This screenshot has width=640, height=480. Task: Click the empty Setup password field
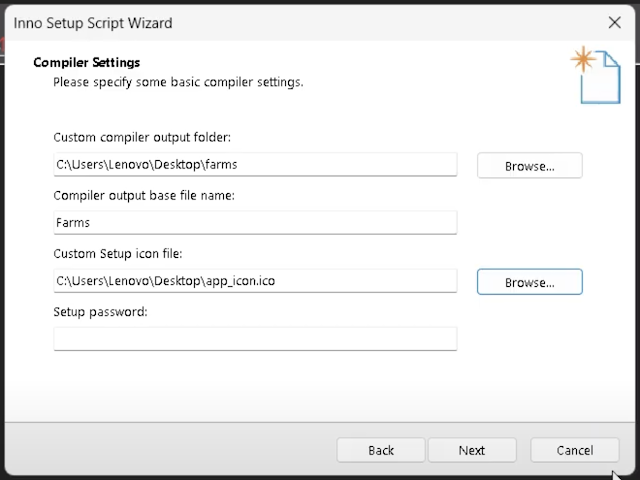[255, 339]
